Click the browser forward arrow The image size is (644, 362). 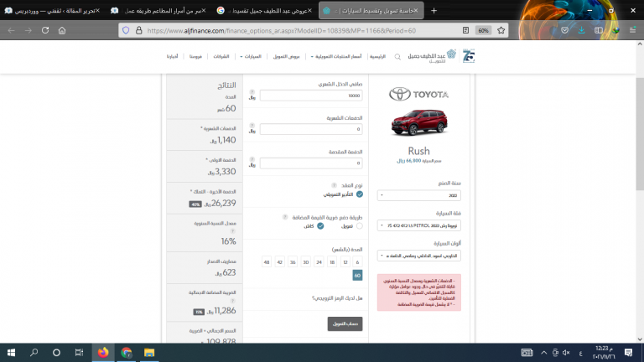click(28, 30)
